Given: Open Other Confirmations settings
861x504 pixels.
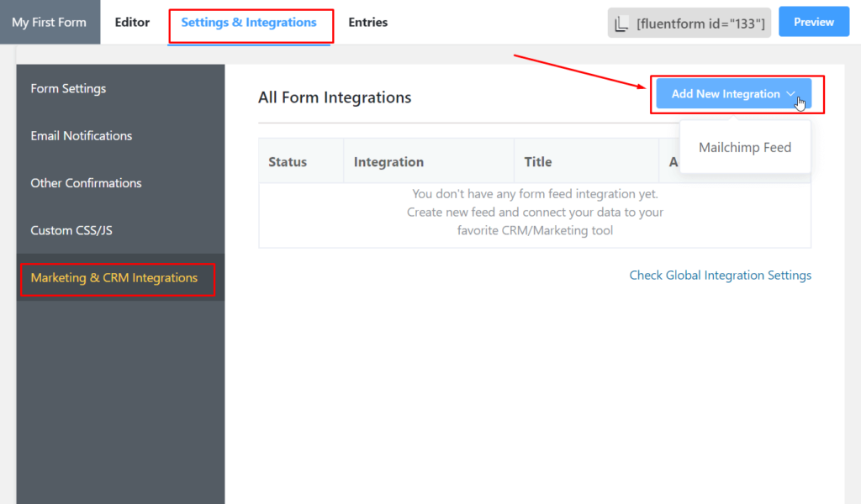Looking at the screenshot, I should pos(87,183).
